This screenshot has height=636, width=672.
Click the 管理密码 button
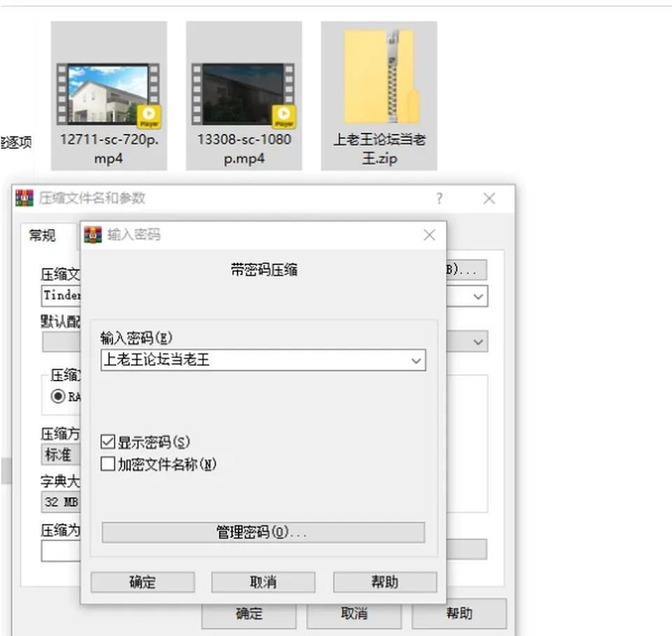coord(263,532)
